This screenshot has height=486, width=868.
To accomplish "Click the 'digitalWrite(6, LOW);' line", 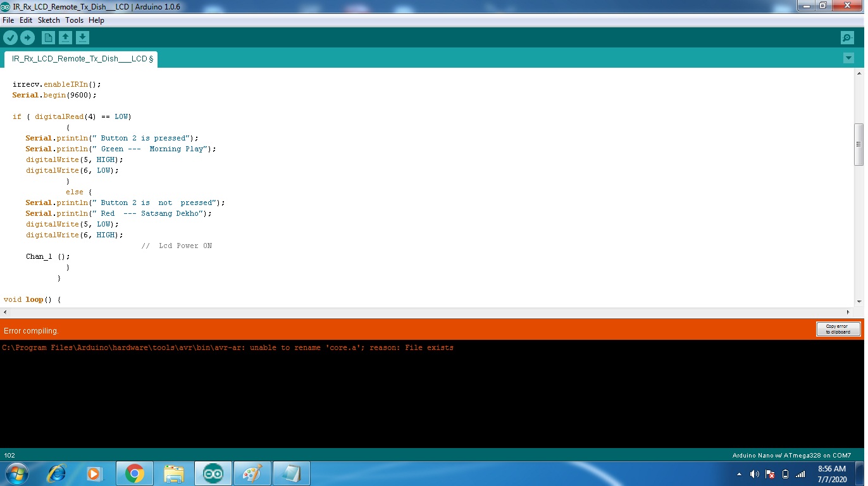I will pyautogui.click(x=72, y=170).
